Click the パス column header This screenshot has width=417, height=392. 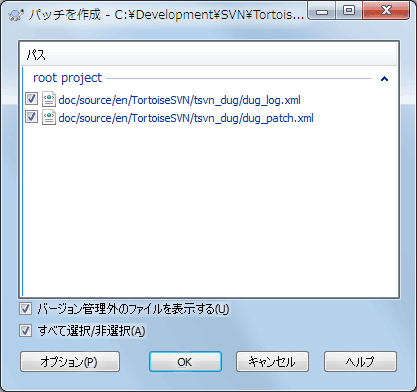209,54
